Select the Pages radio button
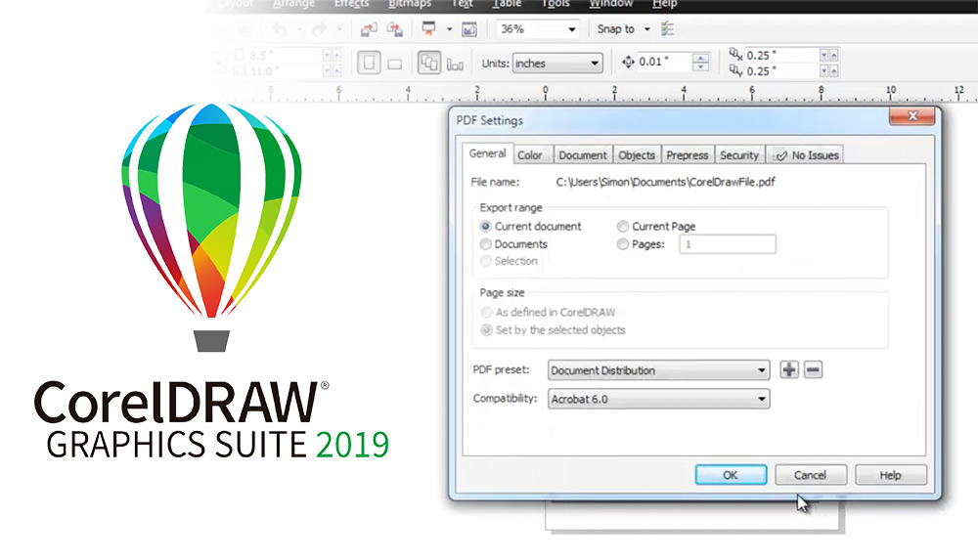Screen dimensions: 978x560 pos(622,244)
